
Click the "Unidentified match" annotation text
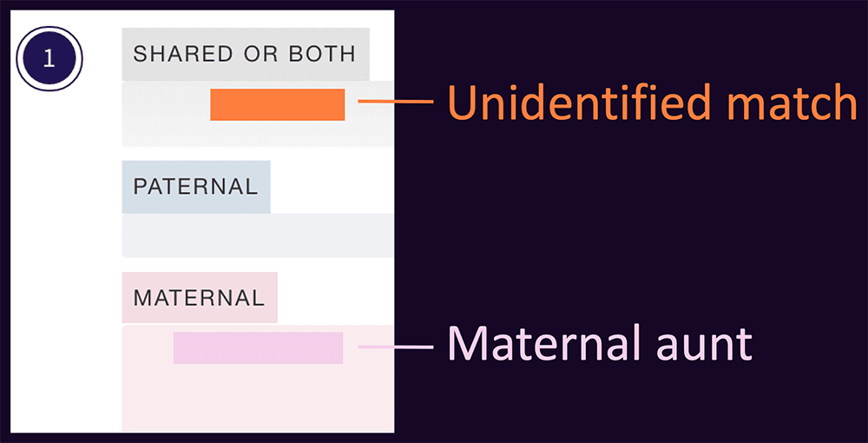point(652,103)
